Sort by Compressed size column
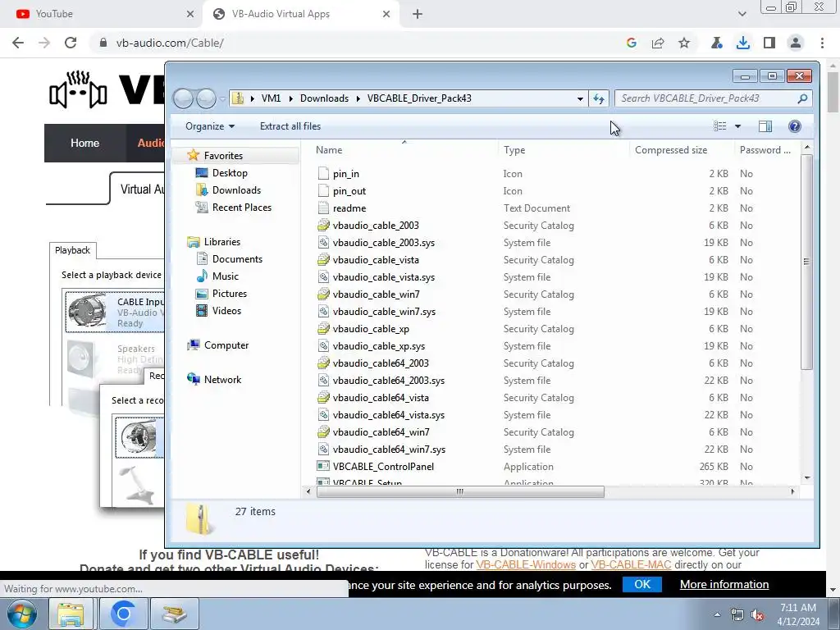This screenshot has height=630, width=840. 682,150
